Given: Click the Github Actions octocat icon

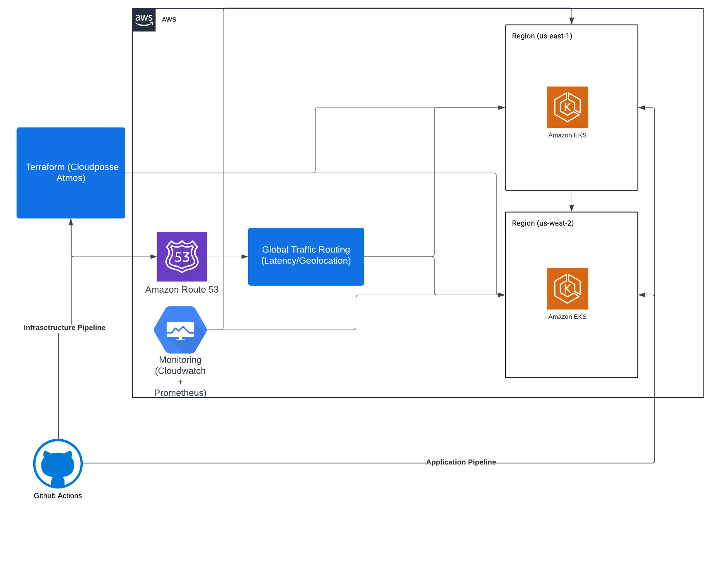Looking at the screenshot, I should [x=58, y=464].
